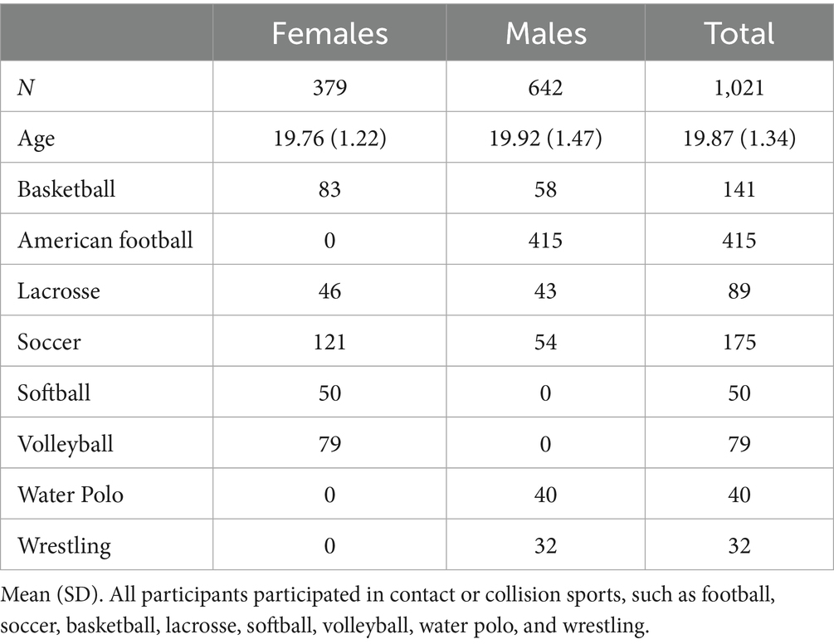Click the American football row label
This screenshot has height=644, width=834.
(105, 240)
